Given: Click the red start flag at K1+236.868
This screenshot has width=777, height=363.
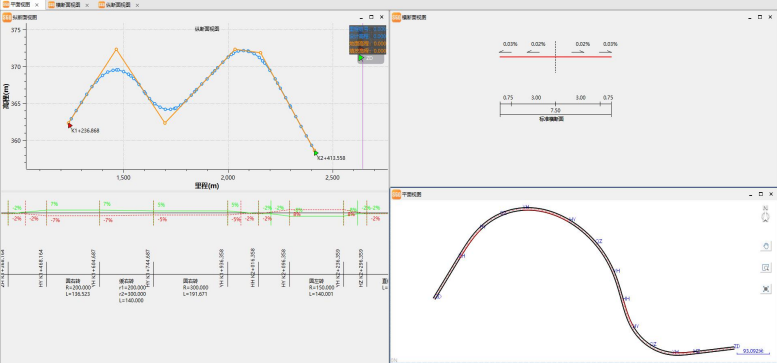Looking at the screenshot, I should tap(70, 125).
